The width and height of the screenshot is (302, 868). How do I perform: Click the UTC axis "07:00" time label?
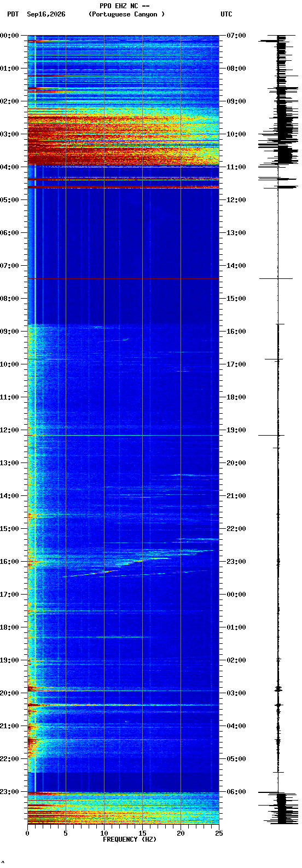pyautogui.click(x=236, y=36)
